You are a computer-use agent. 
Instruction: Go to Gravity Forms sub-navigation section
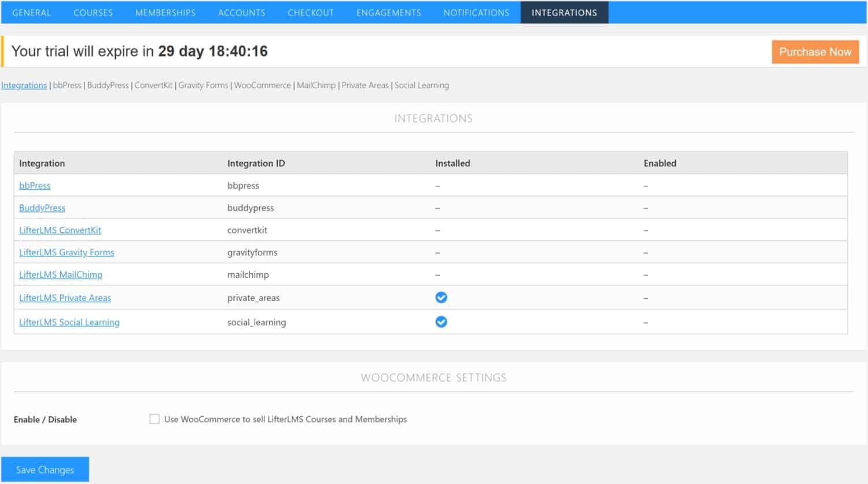click(x=203, y=85)
